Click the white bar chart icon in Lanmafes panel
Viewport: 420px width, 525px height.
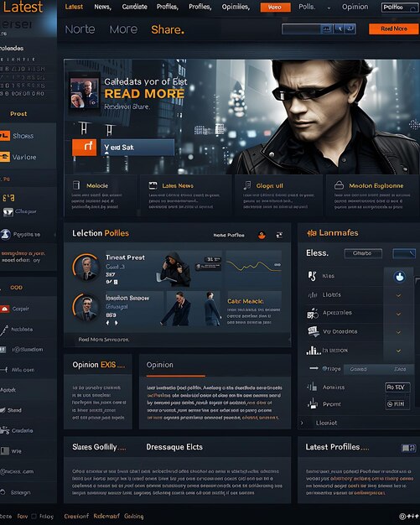coord(314,351)
